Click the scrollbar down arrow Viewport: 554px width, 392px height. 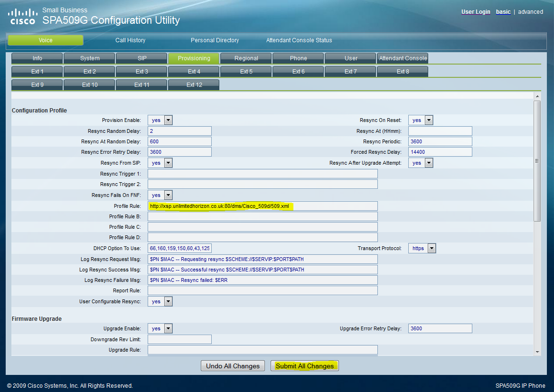[x=537, y=352]
